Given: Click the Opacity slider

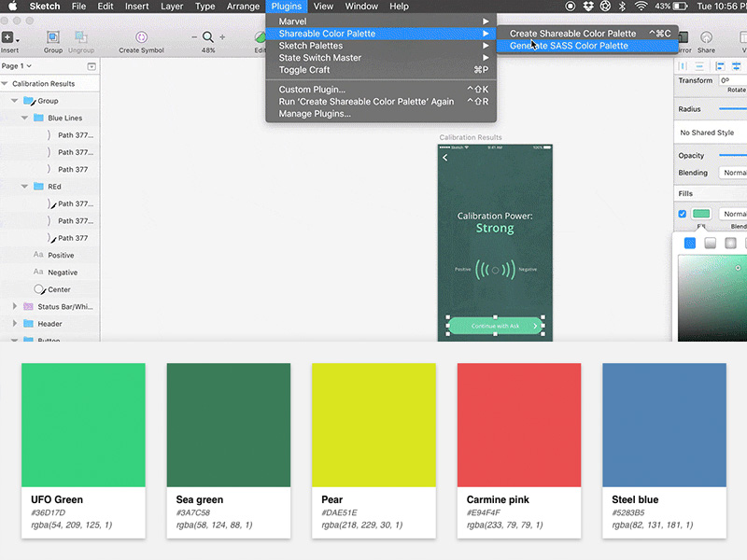Looking at the screenshot, I should [733, 155].
